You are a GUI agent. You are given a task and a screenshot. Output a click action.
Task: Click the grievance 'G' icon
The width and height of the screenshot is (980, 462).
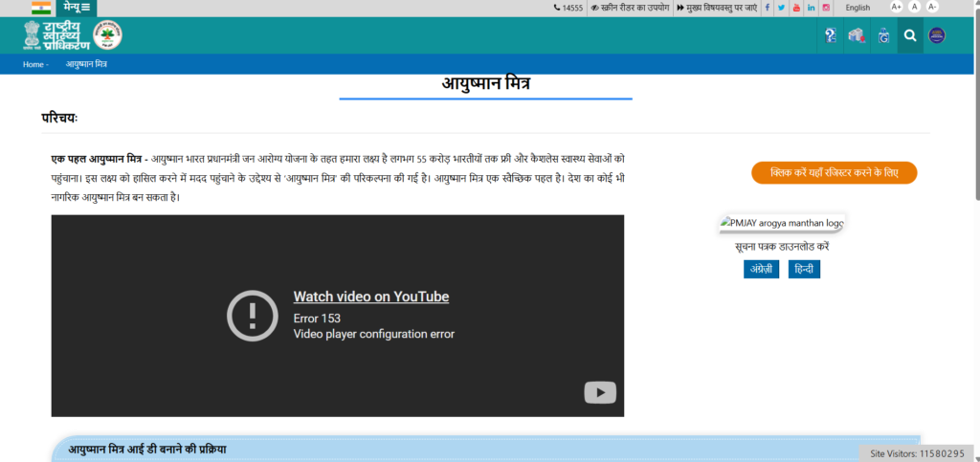pos(883,35)
